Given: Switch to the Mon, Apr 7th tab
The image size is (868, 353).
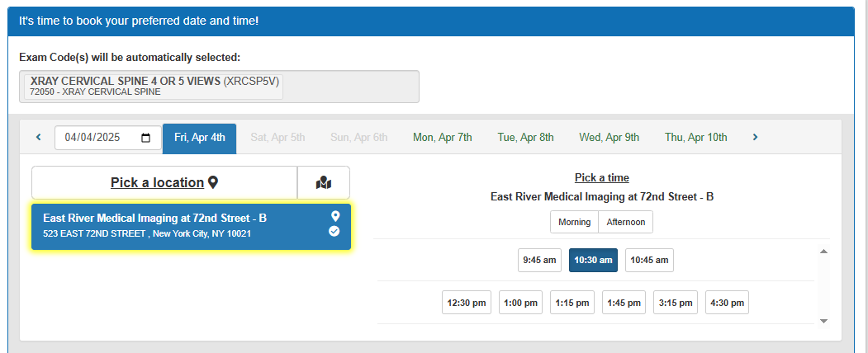Looking at the screenshot, I should (x=443, y=138).
